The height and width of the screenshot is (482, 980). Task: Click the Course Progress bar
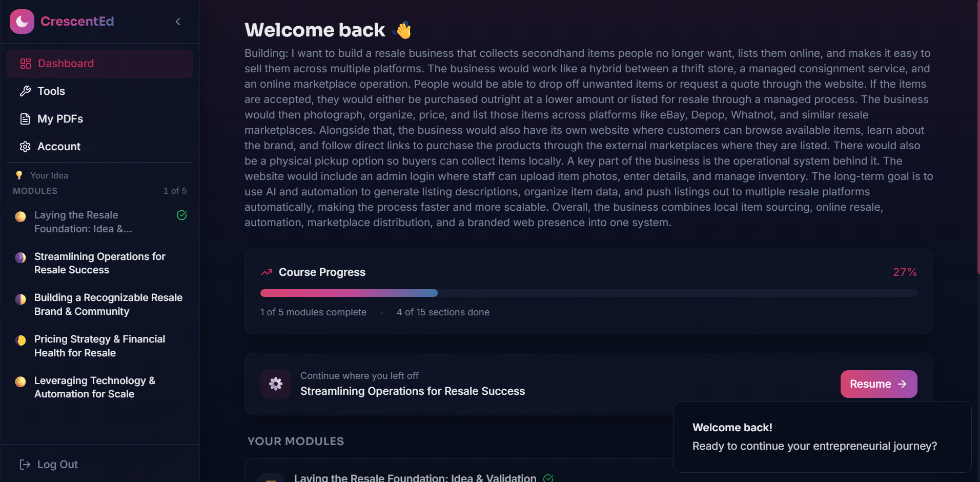(x=589, y=293)
